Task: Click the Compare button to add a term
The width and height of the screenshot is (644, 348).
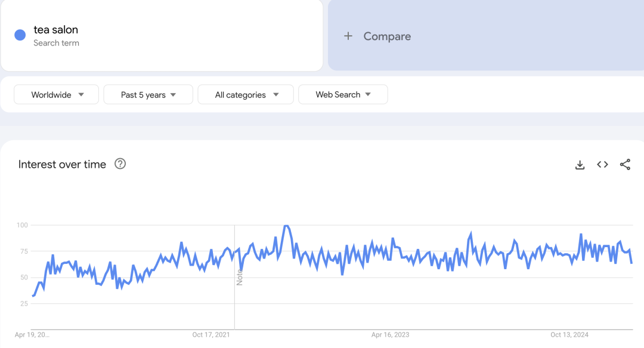Action: [x=486, y=35]
